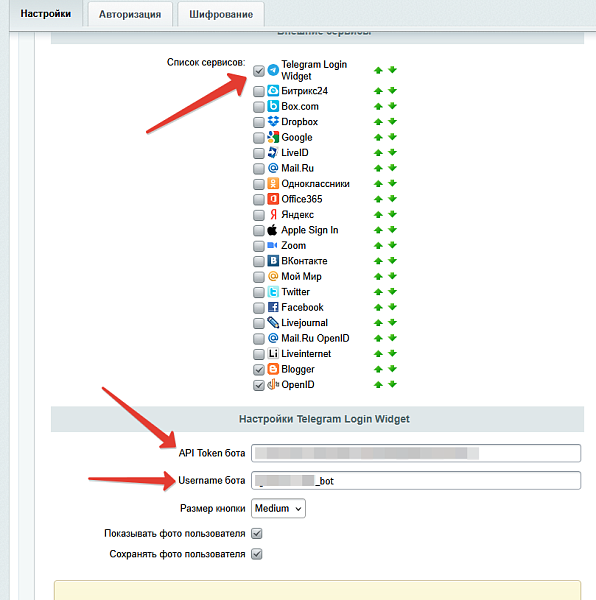Move Яндекс up with green arrow
The width and height of the screenshot is (596, 600).
tap(378, 215)
